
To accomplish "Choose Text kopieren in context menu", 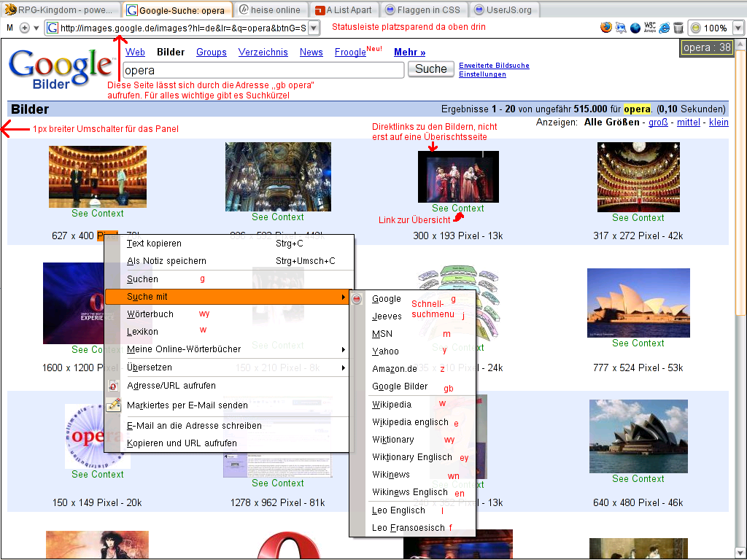I will pyautogui.click(x=229, y=244).
